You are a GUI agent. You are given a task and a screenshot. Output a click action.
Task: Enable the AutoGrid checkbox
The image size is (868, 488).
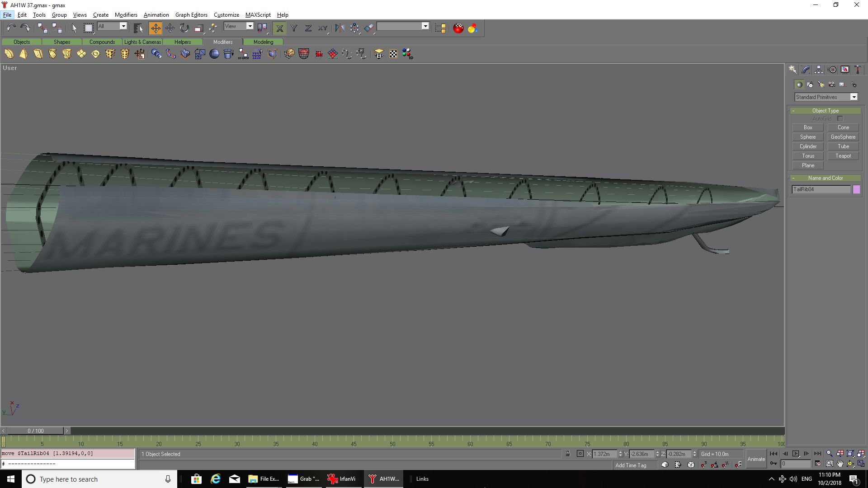pyautogui.click(x=840, y=119)
